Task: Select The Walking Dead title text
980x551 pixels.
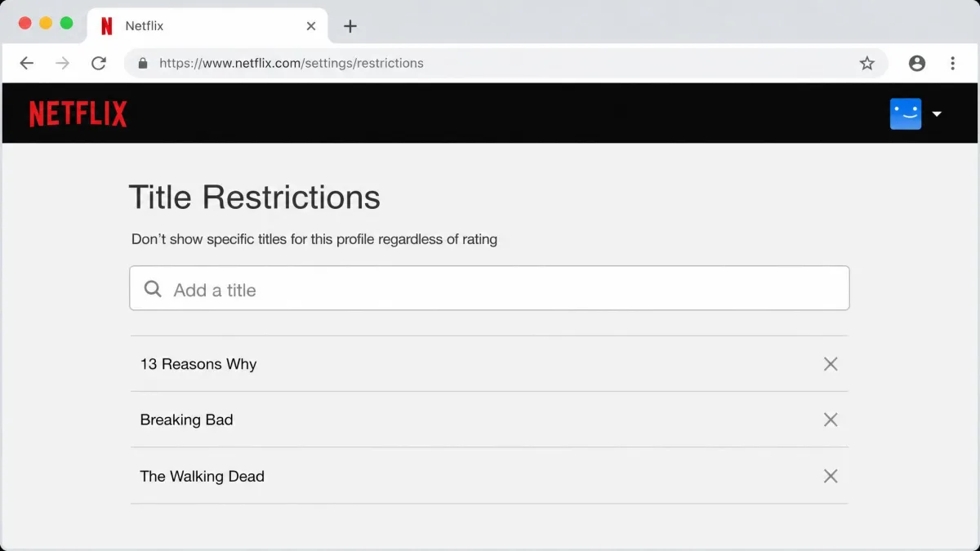Action: click(x=202, y=476)
